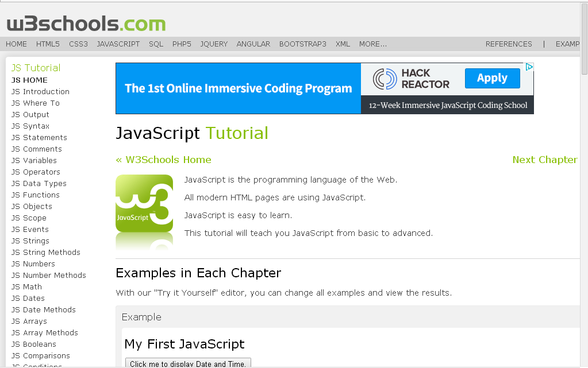Follow the « W3Schools Home link
The image size is (588, 368).
163,160
